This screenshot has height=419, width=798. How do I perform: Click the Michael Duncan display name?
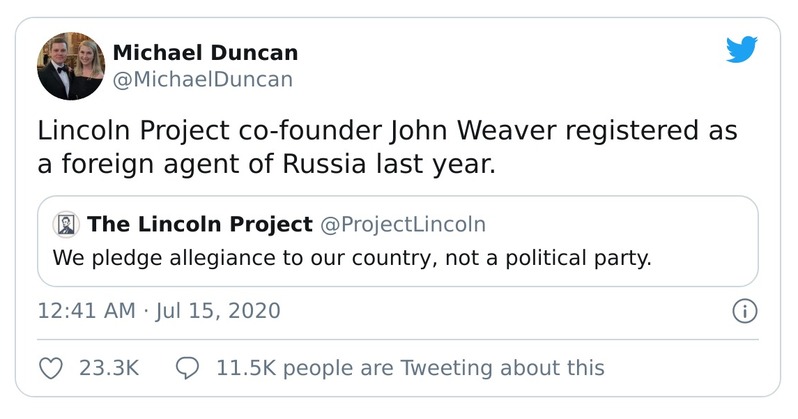[204, 53]
